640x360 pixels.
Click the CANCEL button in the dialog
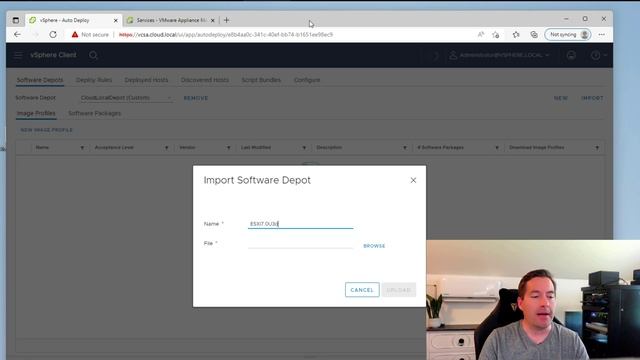pyautogui.click(x=362, y=290)
